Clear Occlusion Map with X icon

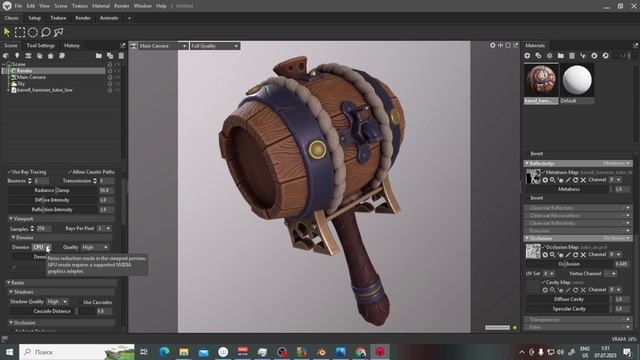(583, 255)
